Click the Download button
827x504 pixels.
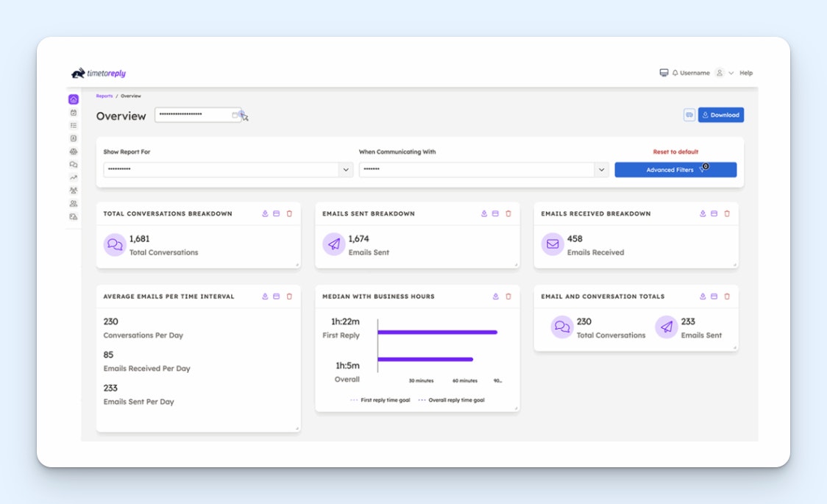tap(720, 115)
